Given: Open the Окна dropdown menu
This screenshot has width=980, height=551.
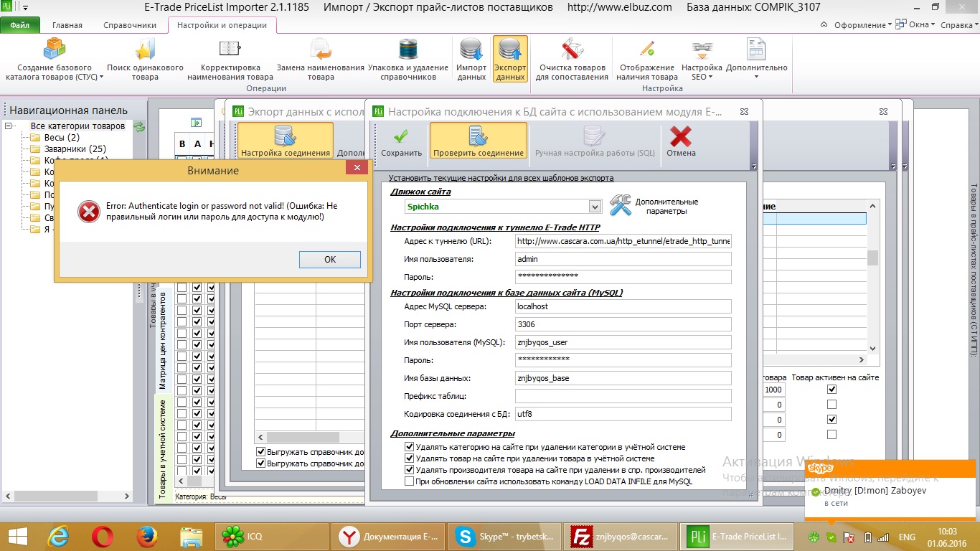Looking at the screenshot, I should point(916,25).
